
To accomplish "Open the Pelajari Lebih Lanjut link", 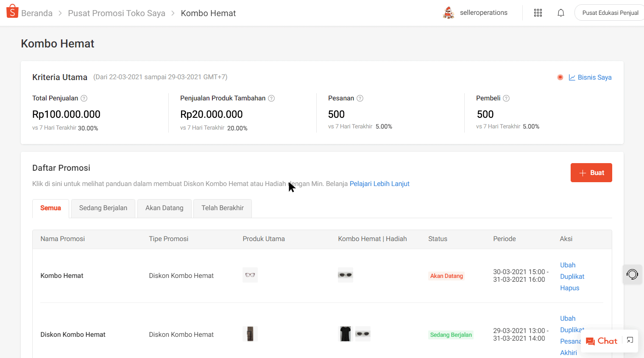I will 379,184.
